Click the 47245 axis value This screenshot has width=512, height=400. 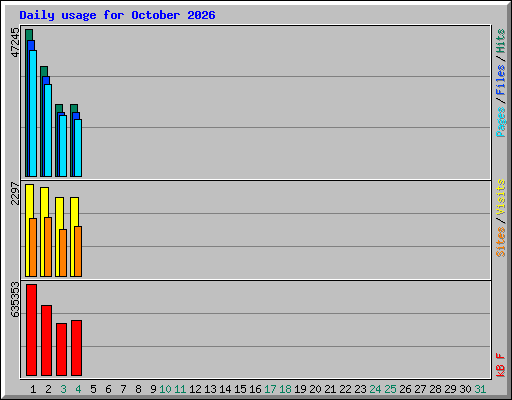[15, 43]
